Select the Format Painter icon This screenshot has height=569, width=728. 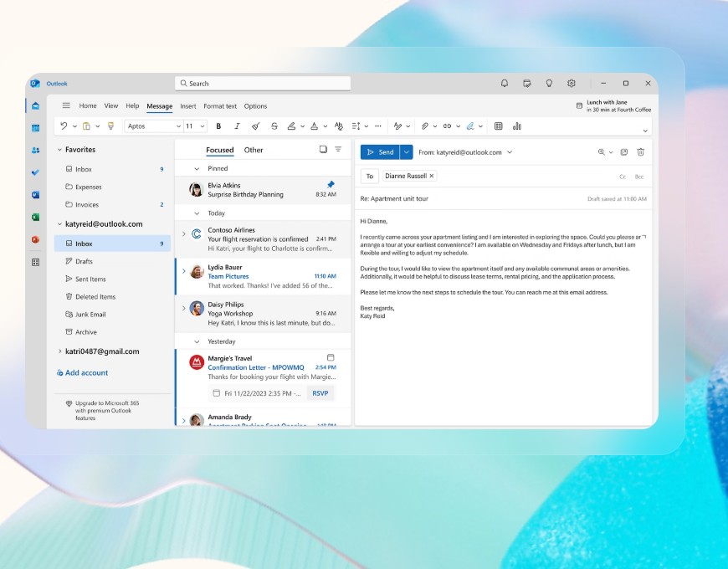(110, 126)
